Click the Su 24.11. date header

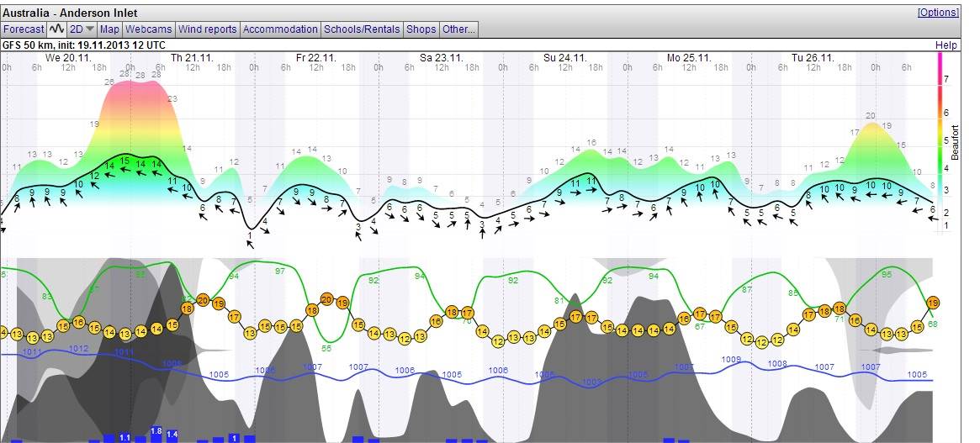tap(564, 58)
